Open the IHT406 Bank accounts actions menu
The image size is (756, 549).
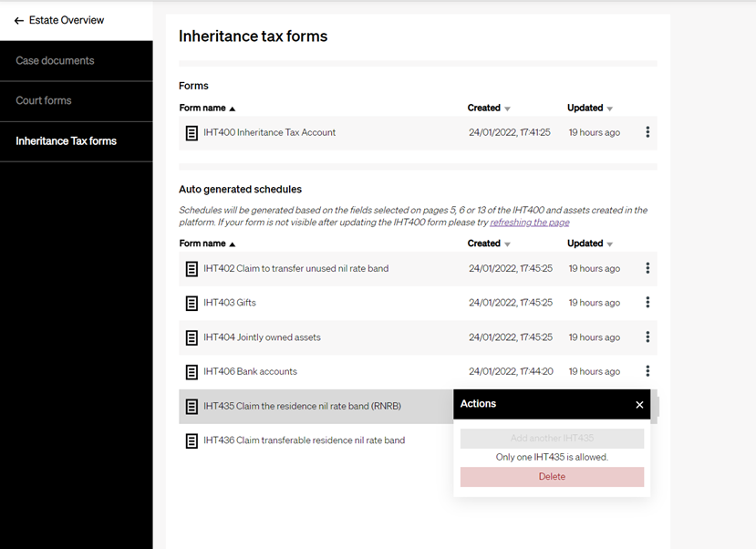(x=647, y=371)
